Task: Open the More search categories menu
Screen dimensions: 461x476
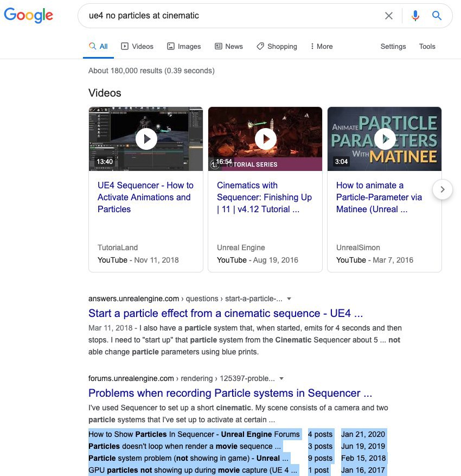Action: point(322,47)
